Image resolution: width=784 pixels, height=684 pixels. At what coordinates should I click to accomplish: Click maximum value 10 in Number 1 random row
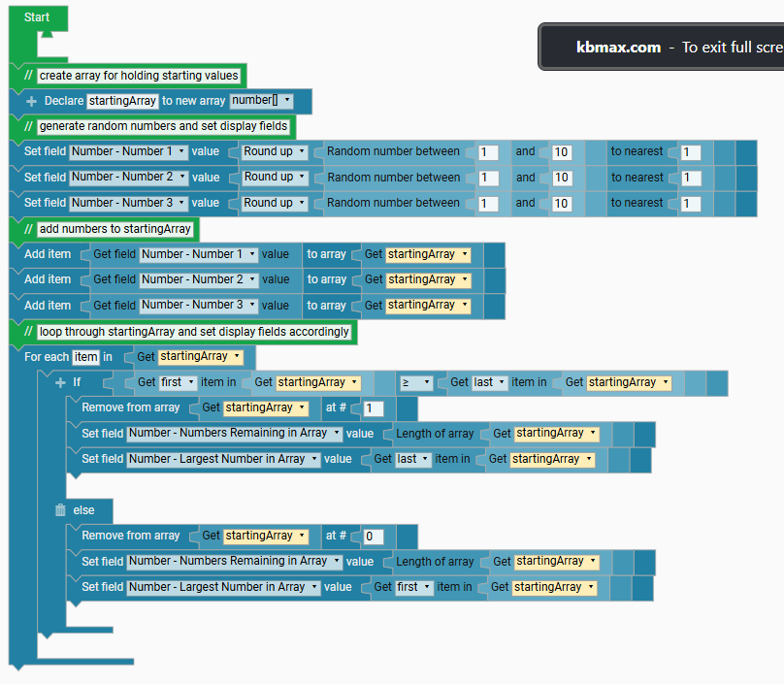pos(562,152)
